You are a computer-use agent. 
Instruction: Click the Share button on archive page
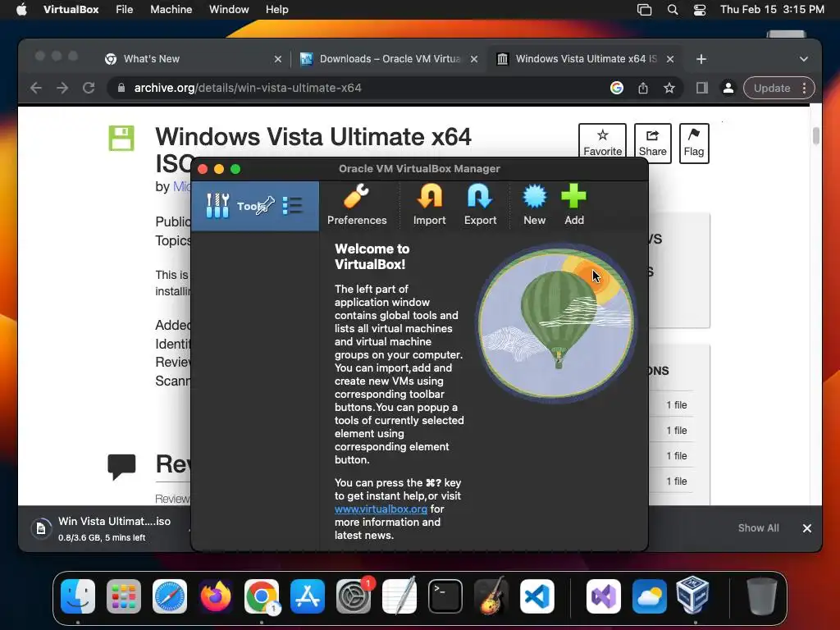[x=652, y=143]
